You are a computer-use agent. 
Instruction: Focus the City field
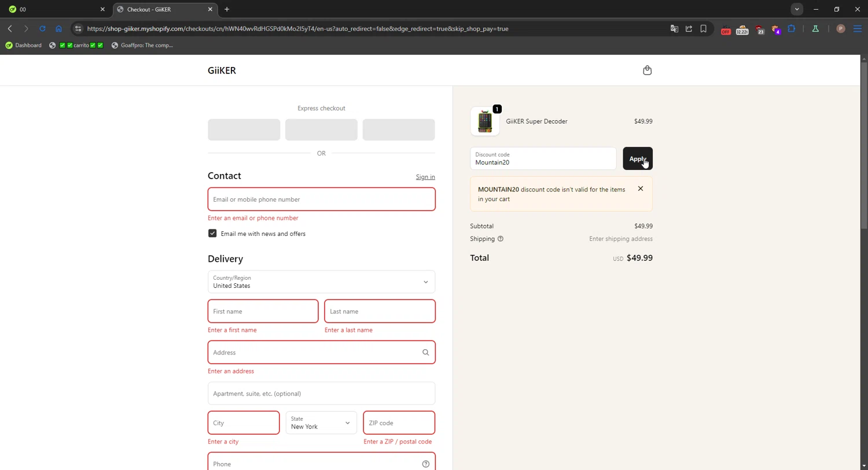coord(244,423)
